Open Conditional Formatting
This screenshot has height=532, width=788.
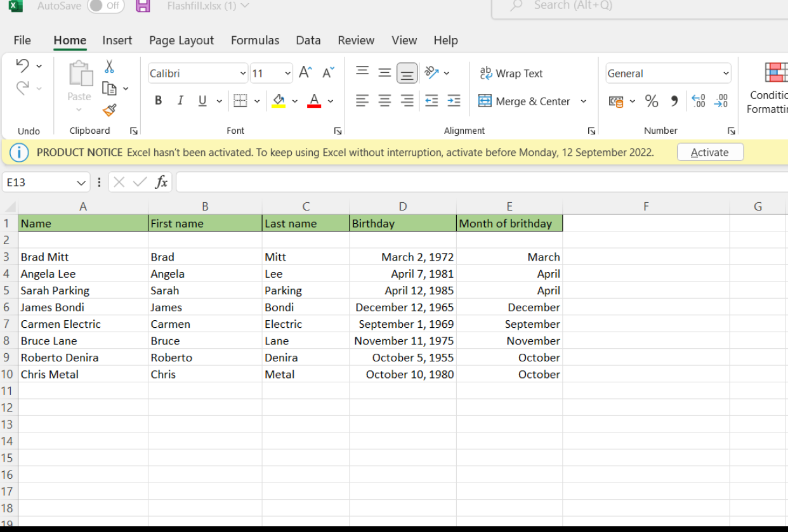(768, 89)
